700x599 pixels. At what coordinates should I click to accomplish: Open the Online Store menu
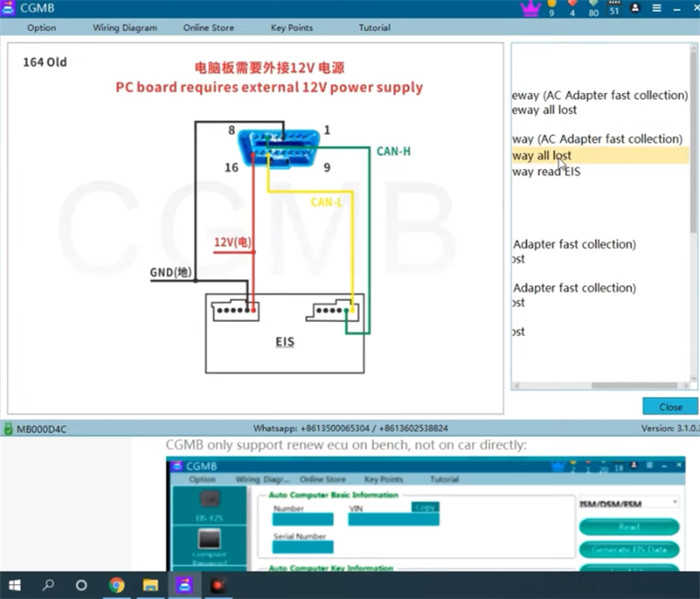coord(208,28)
